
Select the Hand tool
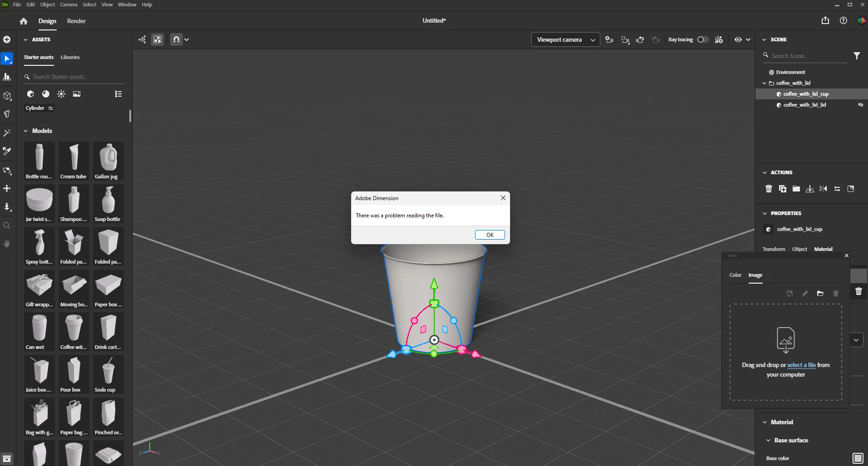pyautogui.click(x=7, y=244)
